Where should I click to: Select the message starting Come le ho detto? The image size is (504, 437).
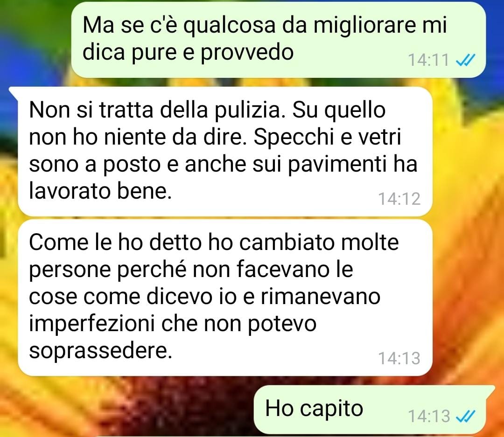click(225, 298)
